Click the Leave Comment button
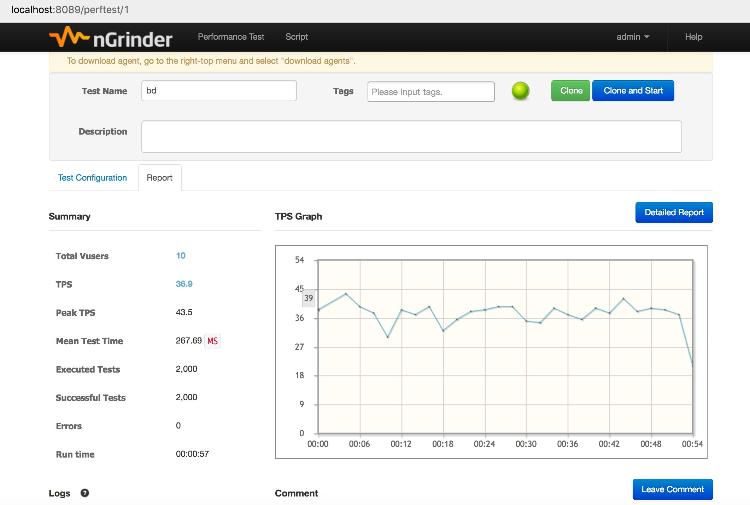 (x=673, y=489)
